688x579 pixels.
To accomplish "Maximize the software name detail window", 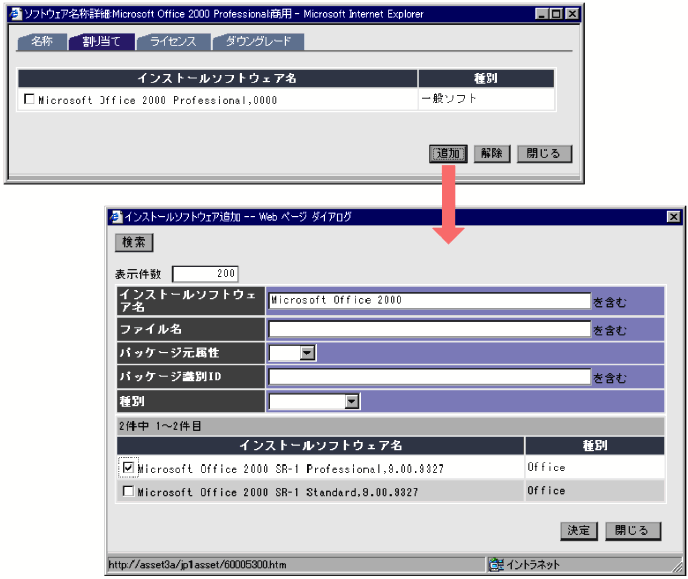I will (556, 14).
